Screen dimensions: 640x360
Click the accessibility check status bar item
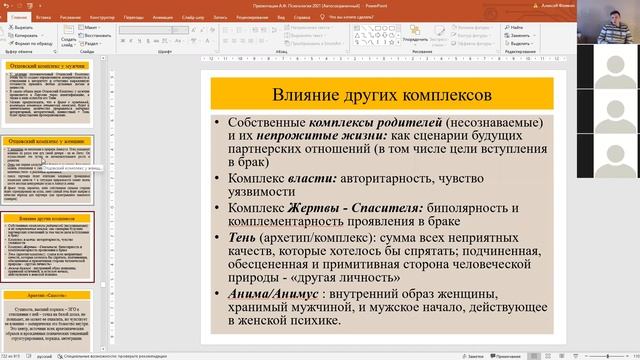coord(112,356)
